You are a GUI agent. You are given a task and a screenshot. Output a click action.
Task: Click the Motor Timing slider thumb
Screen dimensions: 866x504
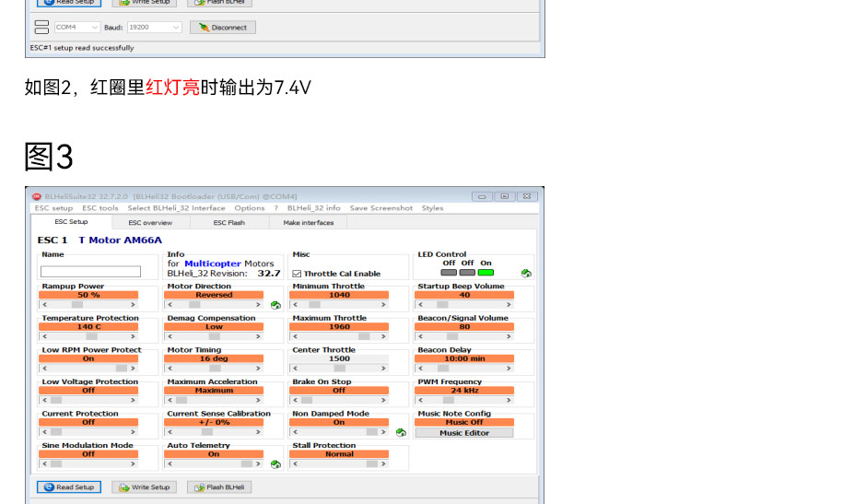point(215,368)
